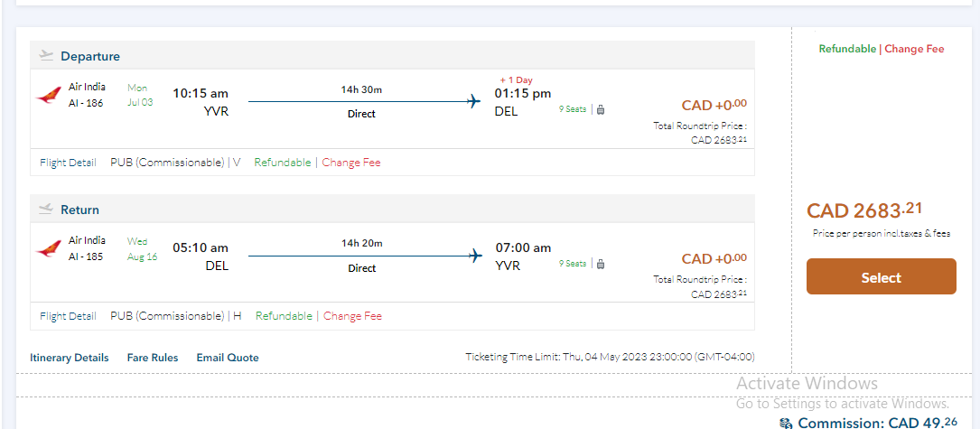Open Flight Detail for the return flight
This screenshot has height=429, width=980.
pyautogui.click(x=68, y=316)
